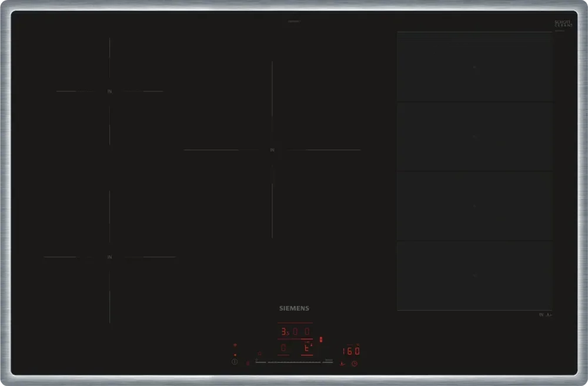This screenshot has width=588, height=386.
Task: Select the top flexInduction zone segment
Action: click(475, 66)
